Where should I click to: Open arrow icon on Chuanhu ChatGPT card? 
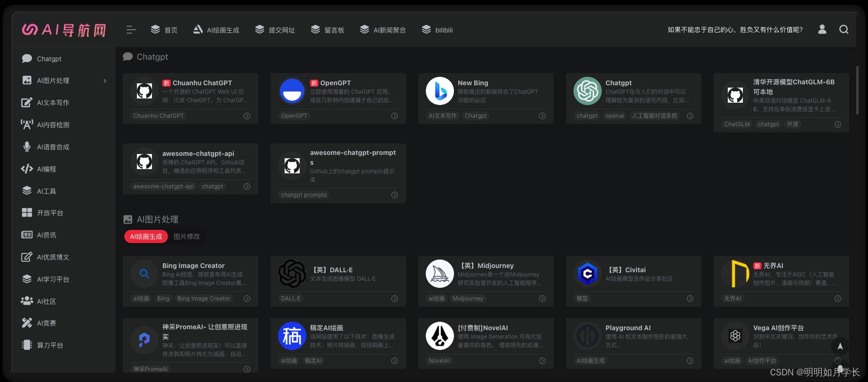pos(247,116)
